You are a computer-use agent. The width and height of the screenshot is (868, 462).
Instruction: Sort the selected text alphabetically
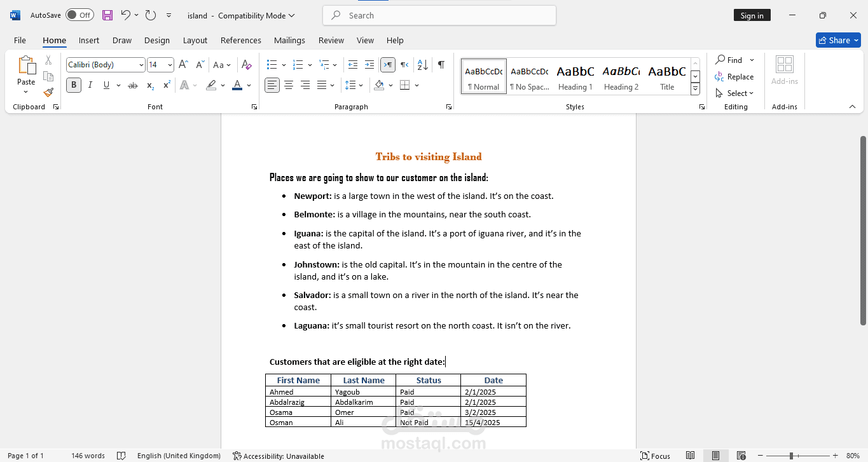pyautogui.click(x=423, y=64)
